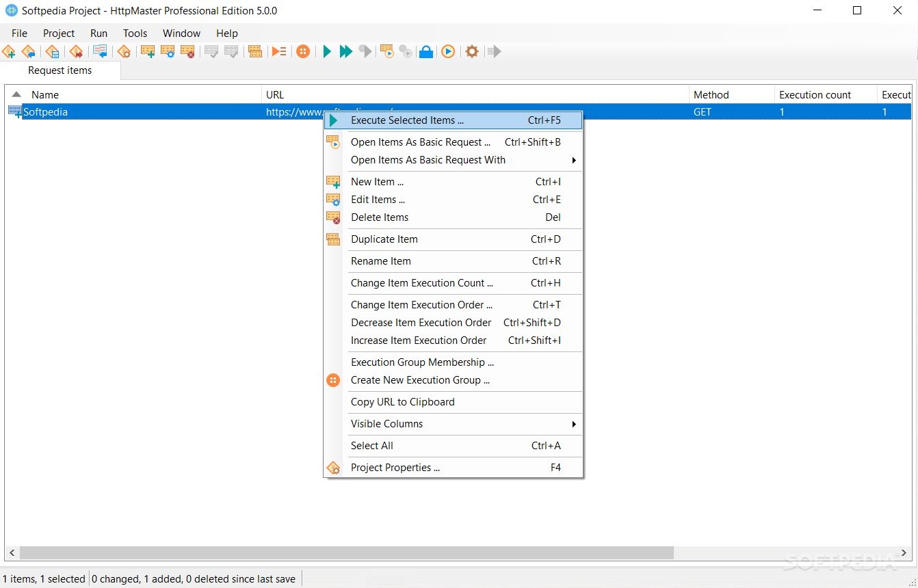The image size is (918, 588).
Task: Choose Change Item Execution Order
Action: (x=454, y=305)
